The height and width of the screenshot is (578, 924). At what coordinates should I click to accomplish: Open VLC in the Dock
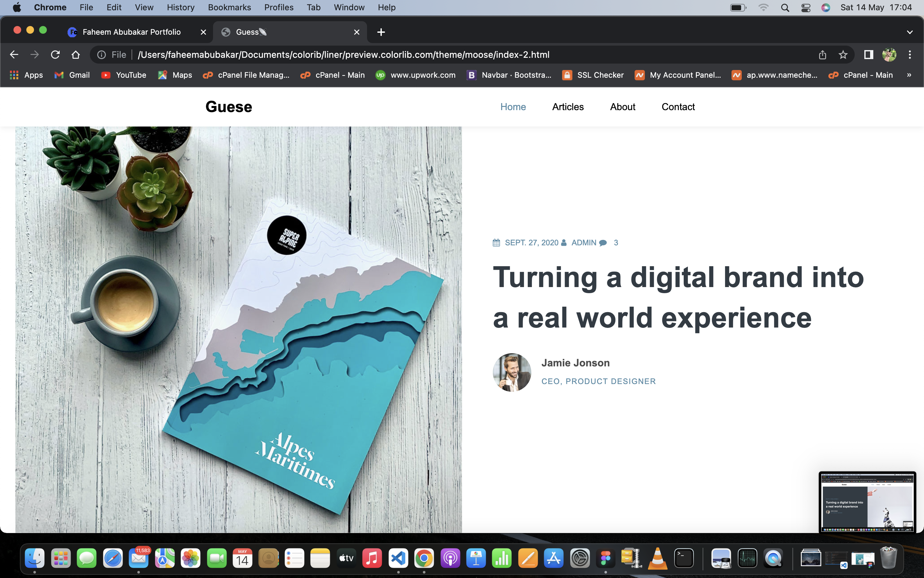point(657,558)
